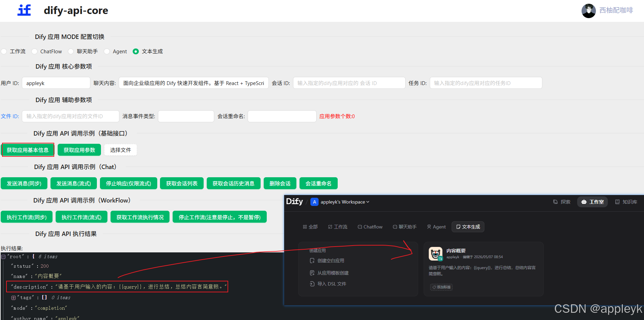Select the 全部 filter tab
Screen dimensions: 644x320
pos(310,227)
